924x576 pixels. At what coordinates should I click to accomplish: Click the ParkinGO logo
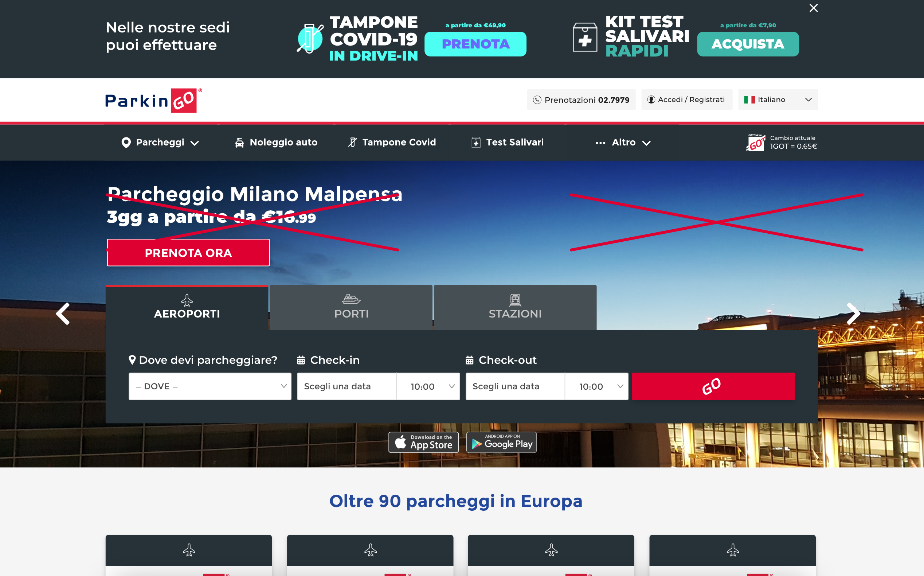coord(153,101)
